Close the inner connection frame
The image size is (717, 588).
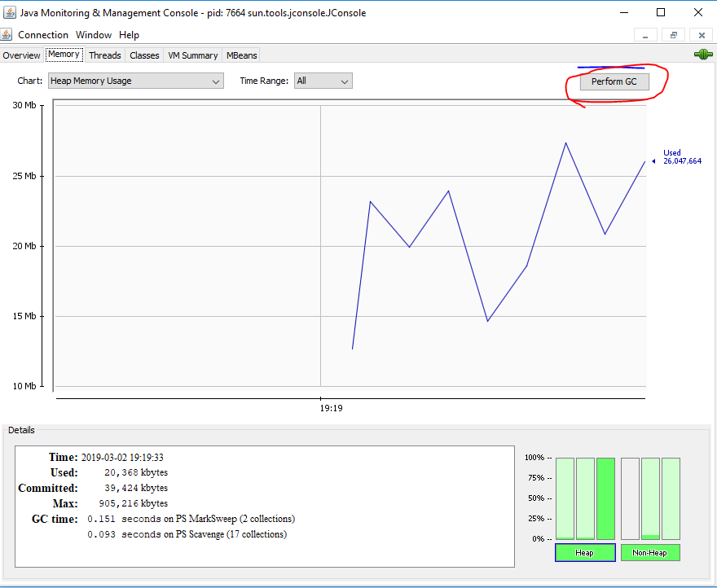click(701, 35)
